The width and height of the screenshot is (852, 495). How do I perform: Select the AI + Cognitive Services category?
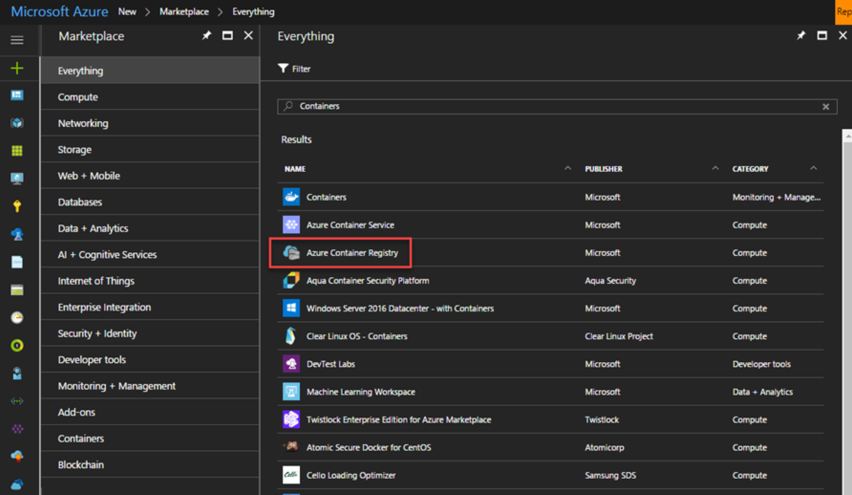(151, 254)
